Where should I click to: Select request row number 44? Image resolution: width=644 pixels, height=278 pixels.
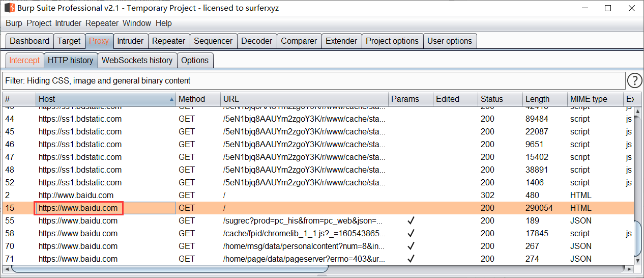[x=318, y=119]
